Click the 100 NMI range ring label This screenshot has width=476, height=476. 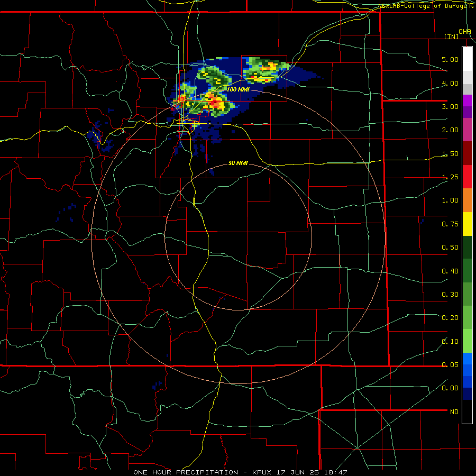click(x=239, y=89)
